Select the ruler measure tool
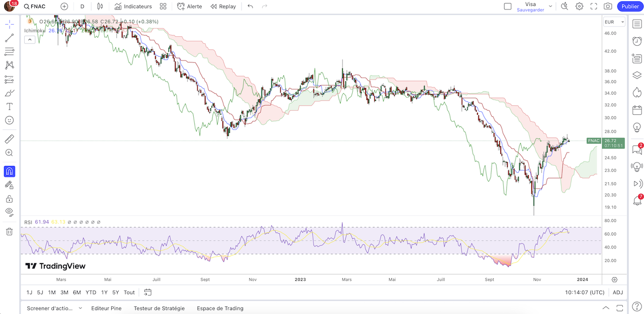This screenshot has height=314, width=644. tap(9, 139)
